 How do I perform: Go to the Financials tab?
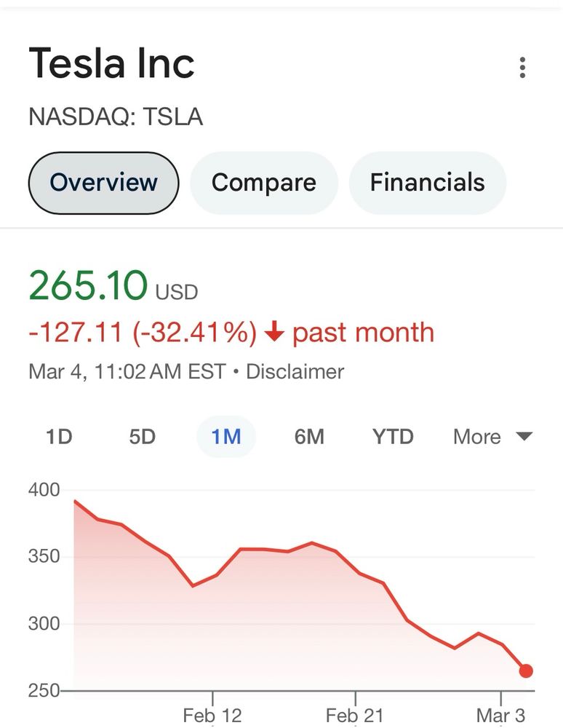click(427, 182)
